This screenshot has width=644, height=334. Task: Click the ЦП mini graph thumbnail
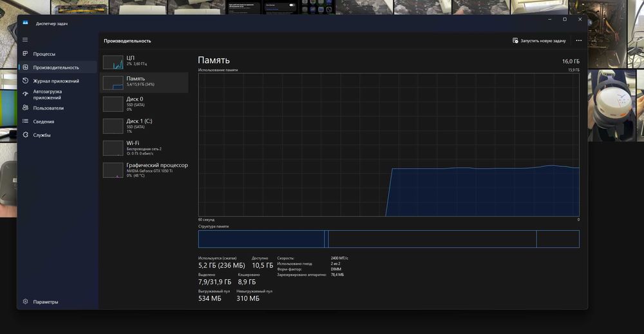[x=113, y=62]
